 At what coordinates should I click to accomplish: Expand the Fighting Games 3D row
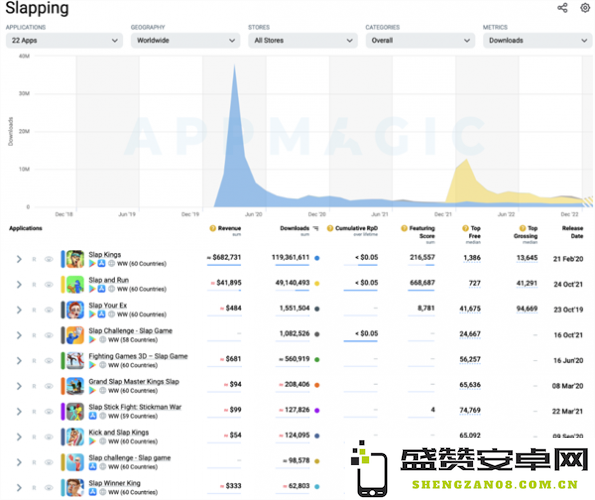click(x=19, y=361)
